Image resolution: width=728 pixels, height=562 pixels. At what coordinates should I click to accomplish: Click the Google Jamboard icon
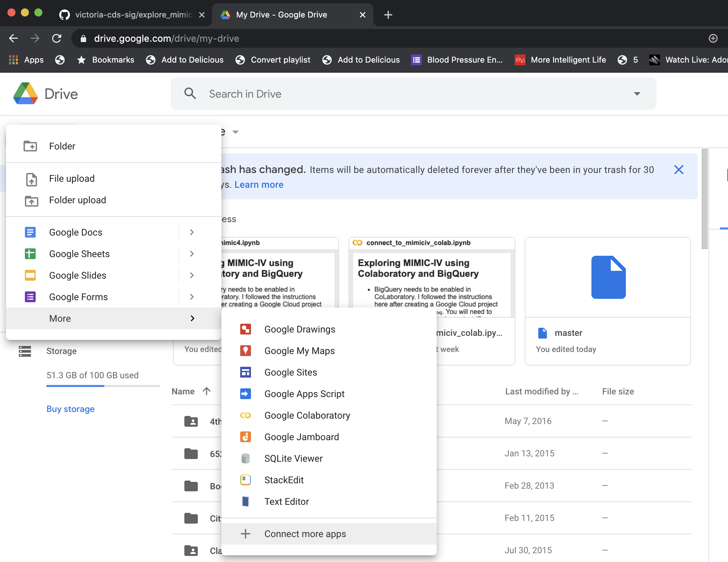point(245,437)
